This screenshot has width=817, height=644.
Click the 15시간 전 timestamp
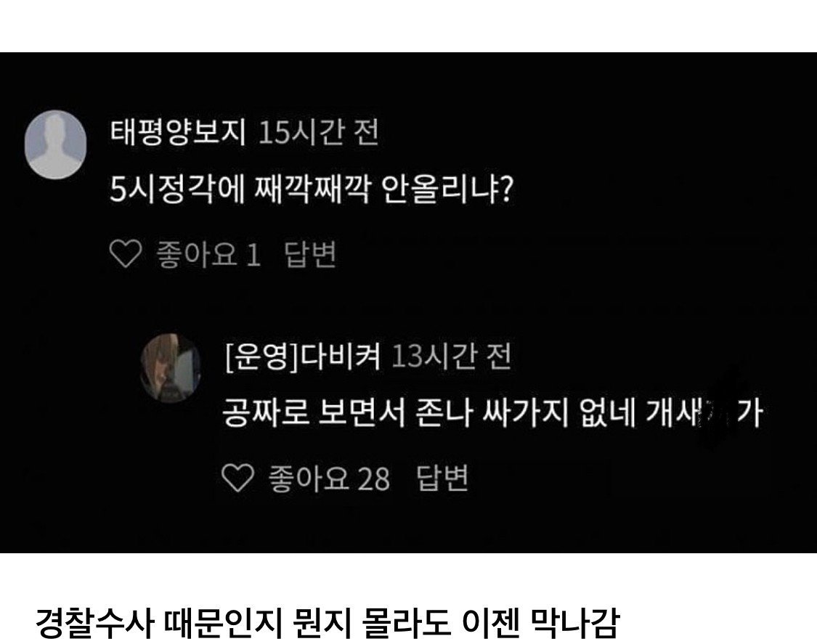[x=318, y=132]
